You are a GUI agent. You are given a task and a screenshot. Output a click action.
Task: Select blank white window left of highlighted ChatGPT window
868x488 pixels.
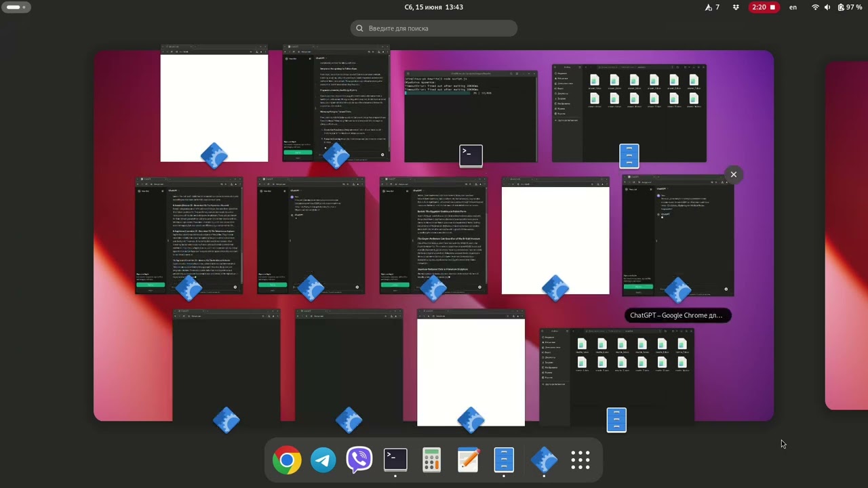pos(555,236)
